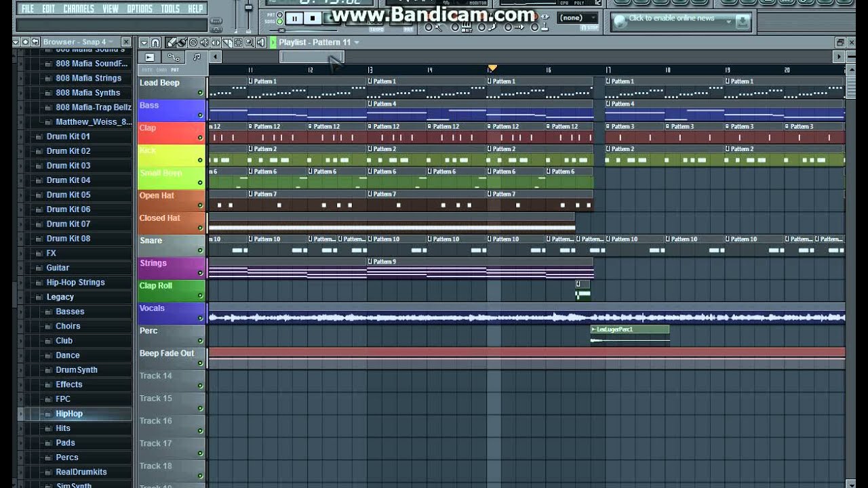Click the left scroll arrow of playlist scrollbar
The image size is (868, 488).
click(216, 57)
